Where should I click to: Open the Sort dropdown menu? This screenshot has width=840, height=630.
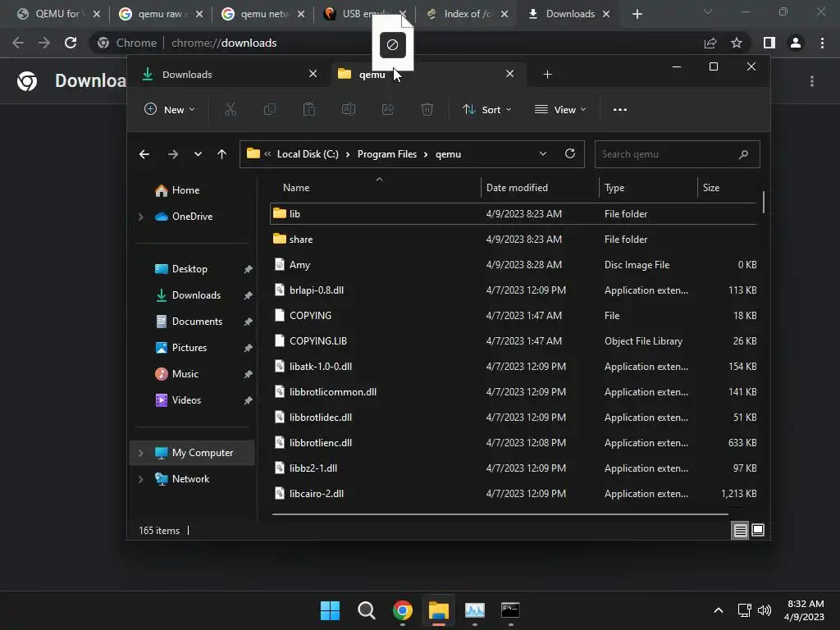[x=486, y=109]
